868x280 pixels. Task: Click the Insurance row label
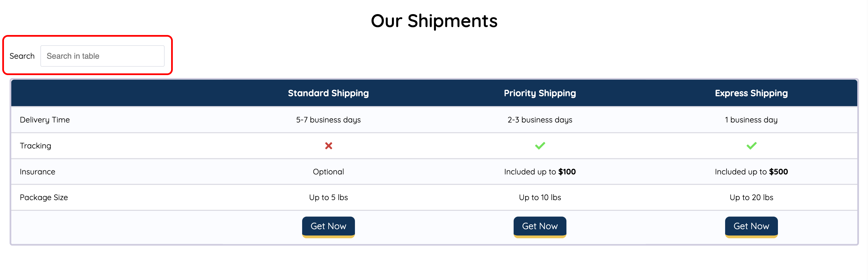37,172
